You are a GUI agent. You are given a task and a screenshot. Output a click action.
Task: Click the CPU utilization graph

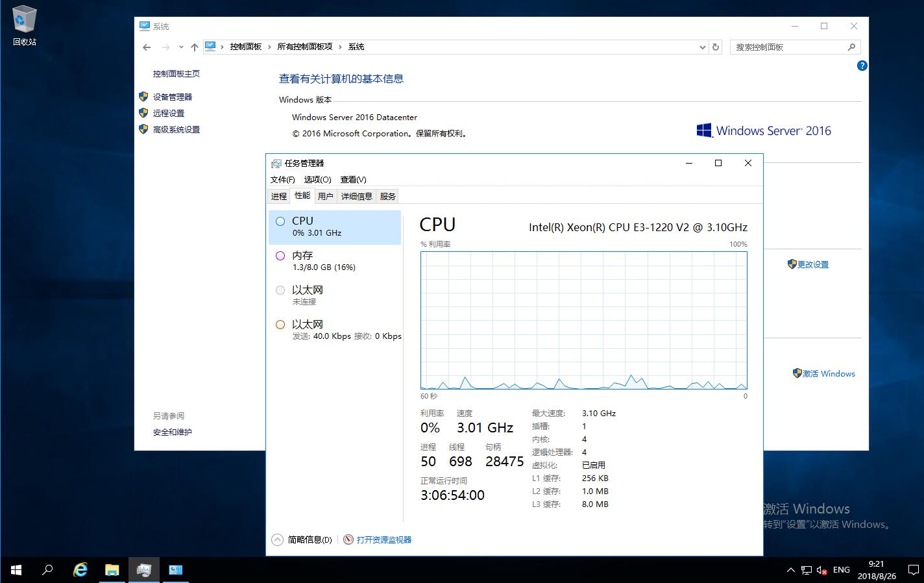tap(583, 320)
